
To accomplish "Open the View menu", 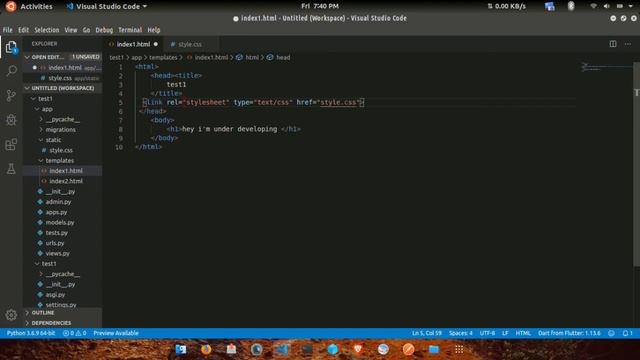I will click(x=71, y=30).
